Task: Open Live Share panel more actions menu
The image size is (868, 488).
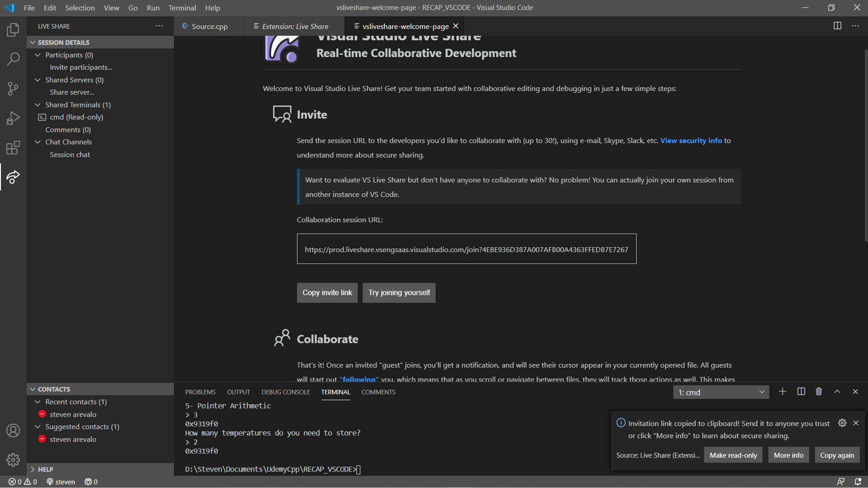Action: (159, 26)
